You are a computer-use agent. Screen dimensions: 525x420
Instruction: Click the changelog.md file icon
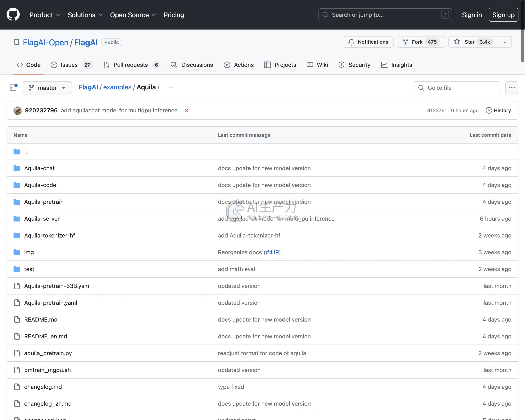point(17,387)
